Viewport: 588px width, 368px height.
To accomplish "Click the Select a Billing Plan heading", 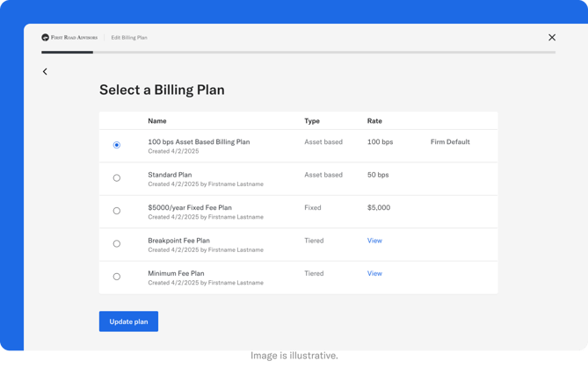I will click(162, 90).
